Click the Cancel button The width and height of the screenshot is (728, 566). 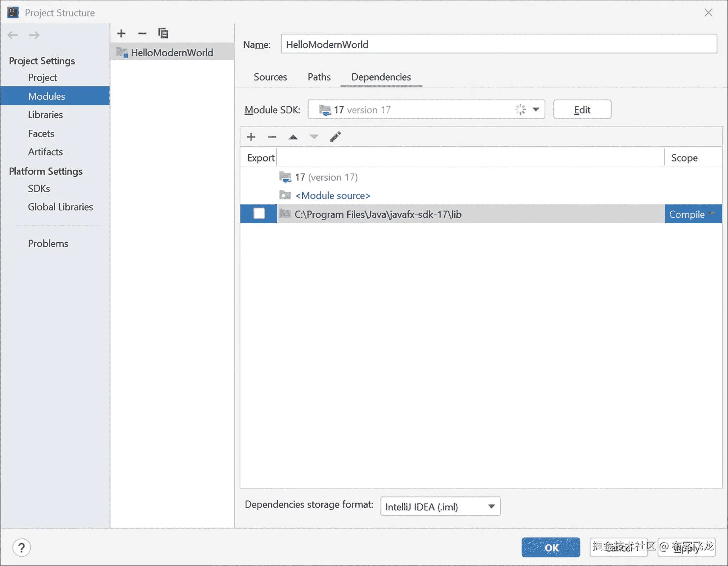[x=619, y=548]
